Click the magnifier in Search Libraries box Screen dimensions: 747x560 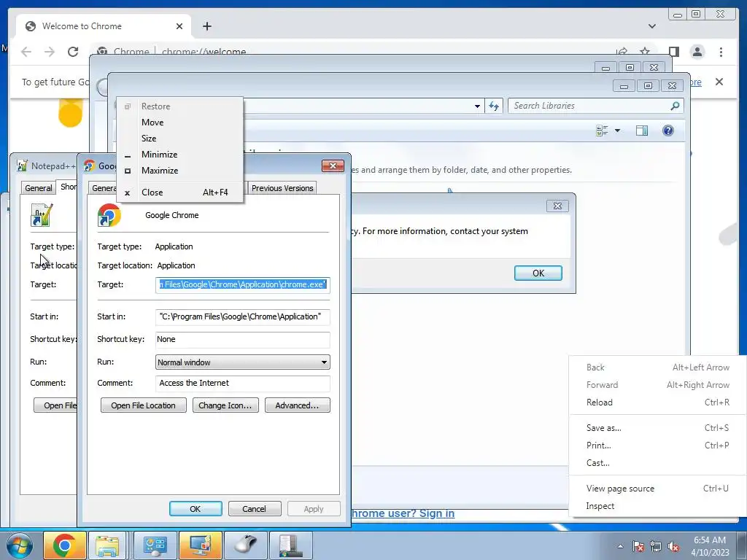pos(675,106)
